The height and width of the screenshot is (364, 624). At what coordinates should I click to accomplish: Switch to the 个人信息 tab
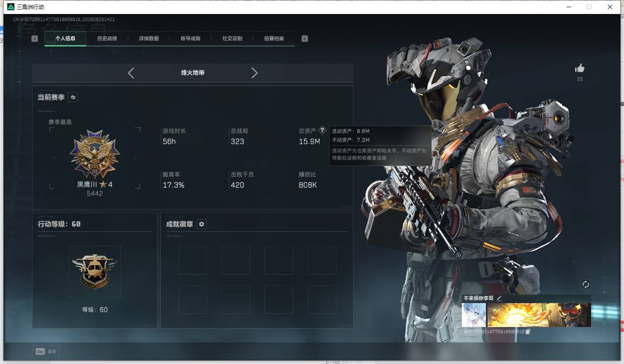[x=65, y=39]
